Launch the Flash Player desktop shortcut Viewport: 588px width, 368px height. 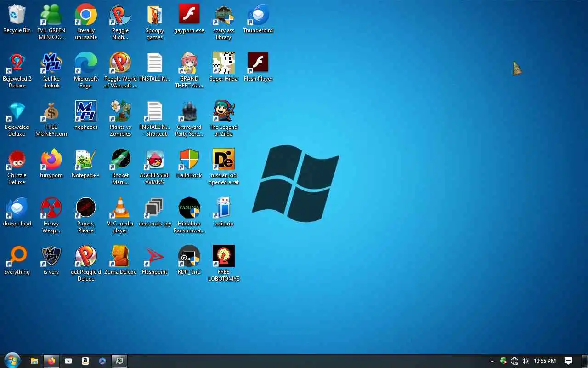tap(258, 67)
